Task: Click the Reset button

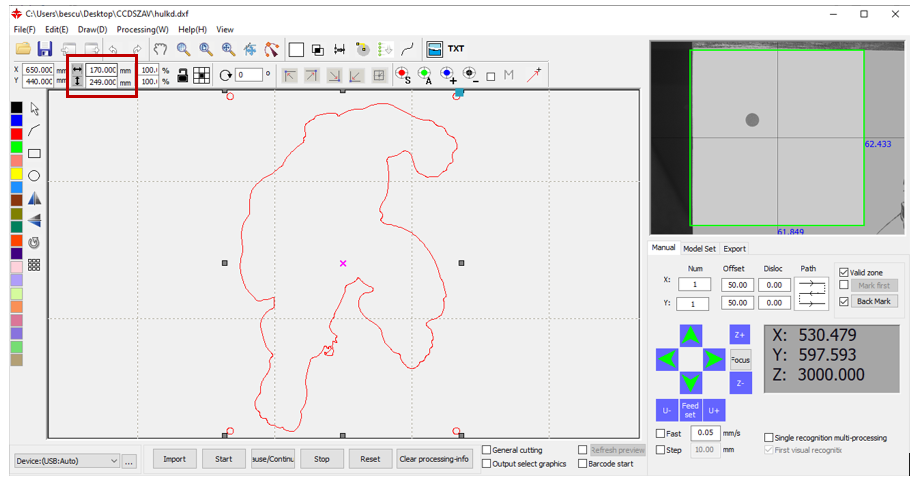Action: [x=370, y=459]
